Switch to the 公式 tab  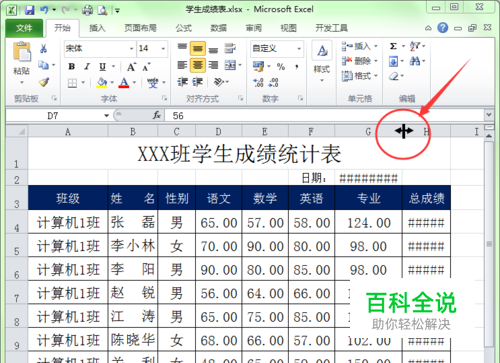(184, 28)
